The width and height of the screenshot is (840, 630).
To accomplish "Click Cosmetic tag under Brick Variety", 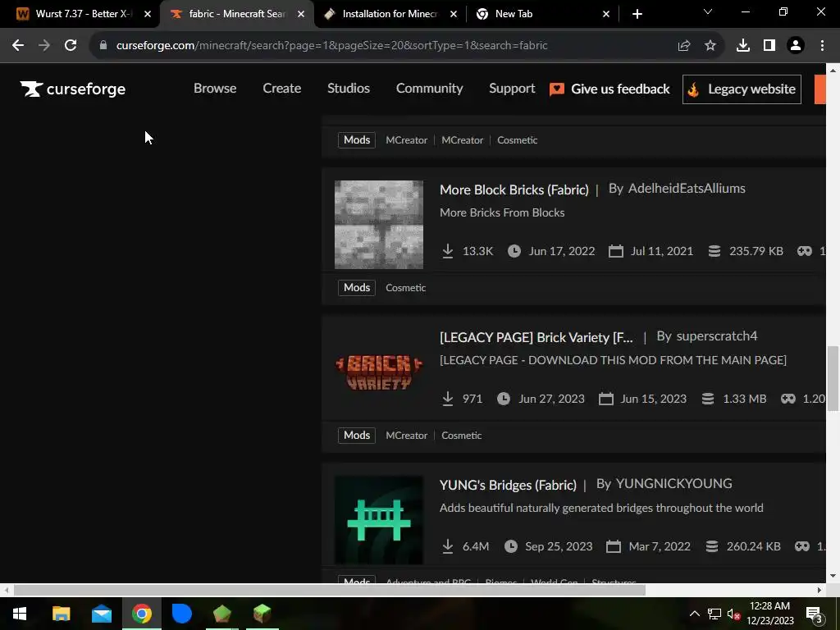I will click(461, 436).
